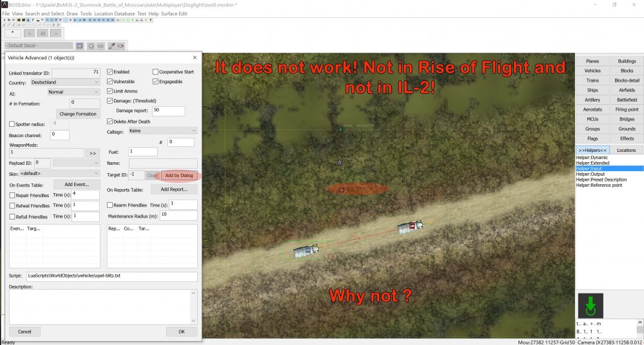Click the Add by Dialog button
The image size is (644, 345).
tap(179, 175)
